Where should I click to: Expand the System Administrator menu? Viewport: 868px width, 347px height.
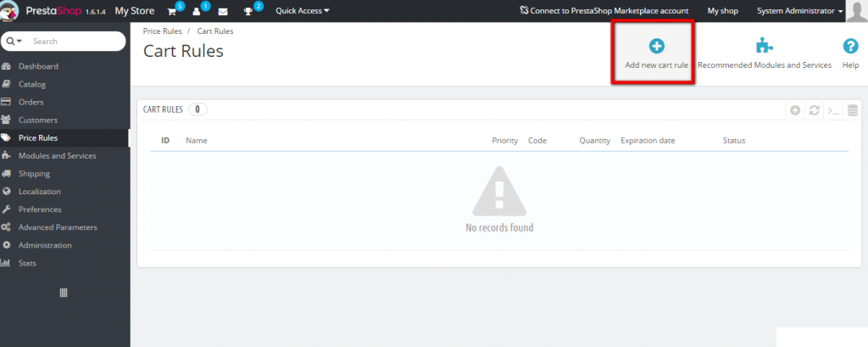(x=800, y=10)
